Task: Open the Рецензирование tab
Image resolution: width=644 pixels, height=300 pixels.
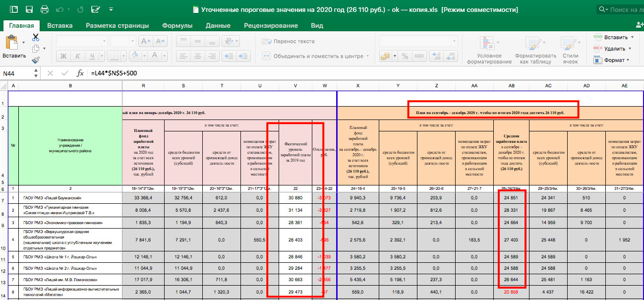Action: coord(271,26)
